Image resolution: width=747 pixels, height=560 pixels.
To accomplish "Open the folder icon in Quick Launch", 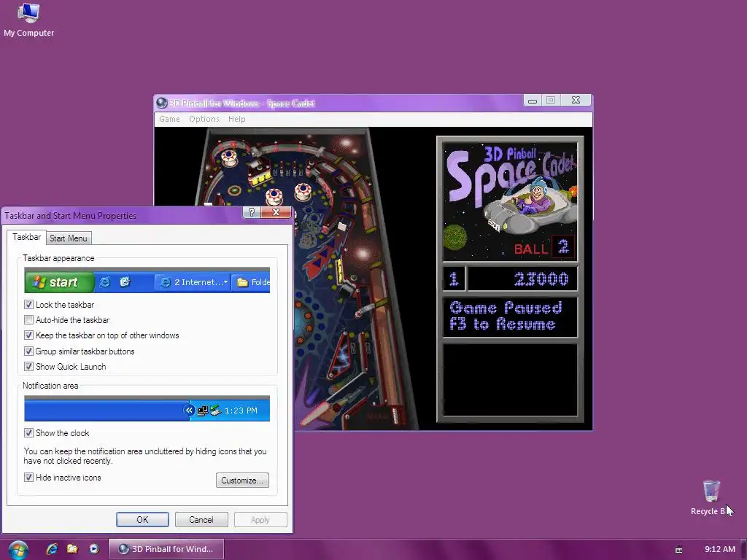I will click(x=72, y=549).
